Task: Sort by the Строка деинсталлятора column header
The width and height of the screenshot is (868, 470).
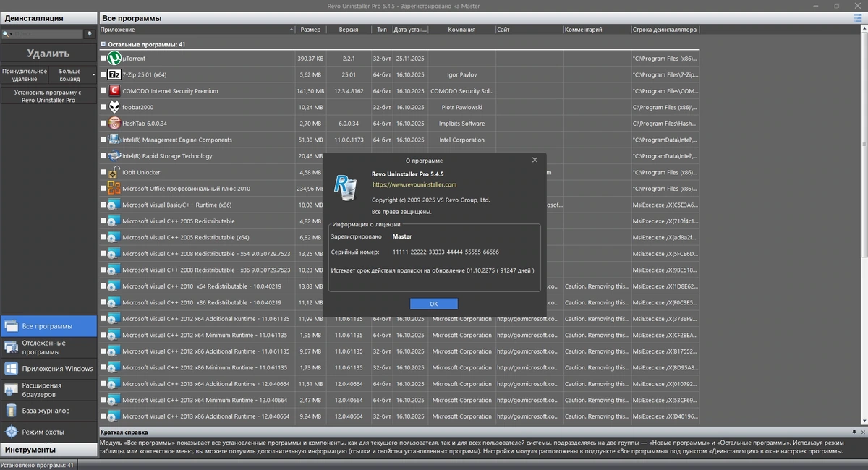Action: 665,30
